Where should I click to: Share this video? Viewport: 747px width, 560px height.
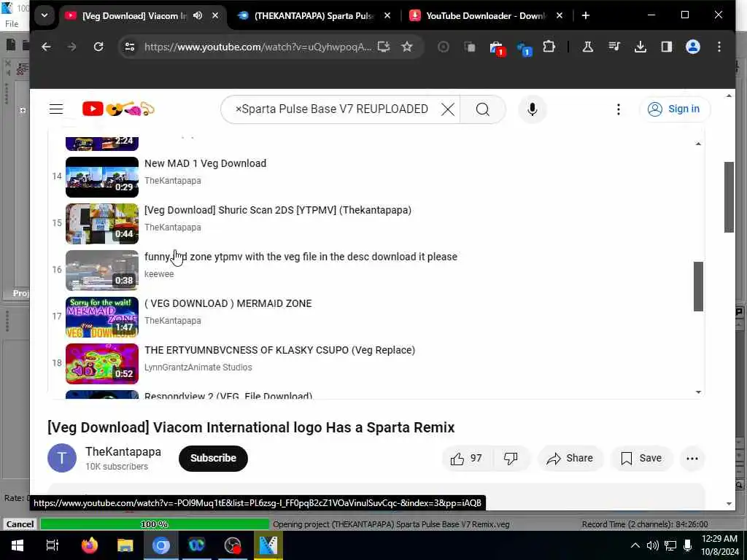click(x=570, y=458)
